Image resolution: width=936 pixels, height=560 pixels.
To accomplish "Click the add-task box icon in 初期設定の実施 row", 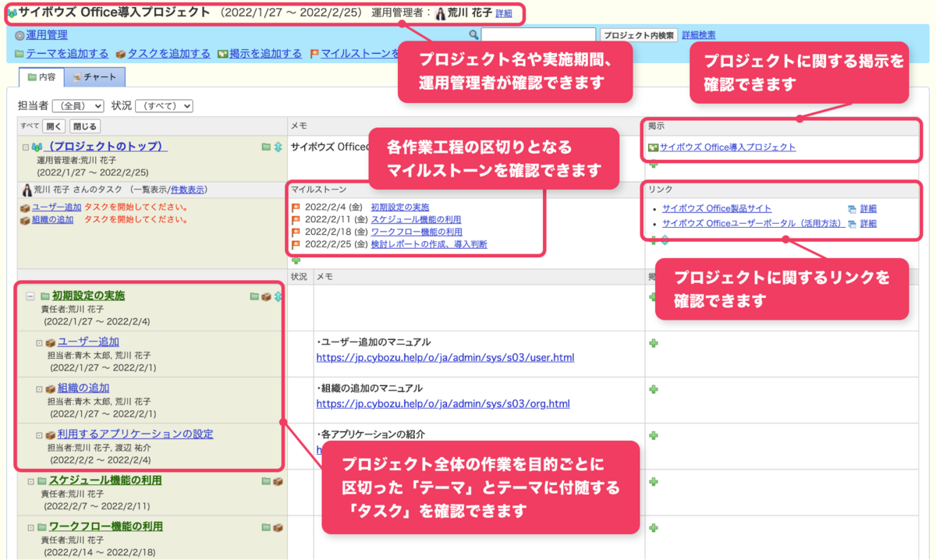I will click(266, 296).
